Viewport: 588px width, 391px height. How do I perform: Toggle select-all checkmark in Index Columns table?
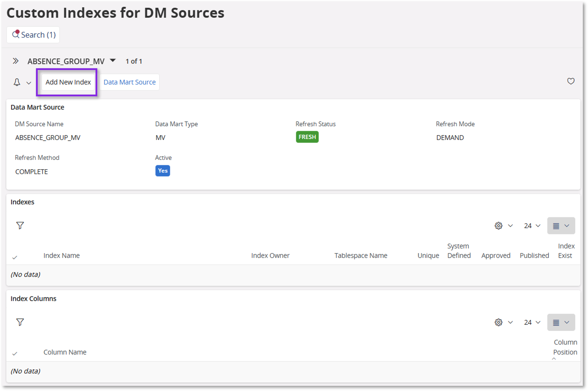click(x=15, y=354)
